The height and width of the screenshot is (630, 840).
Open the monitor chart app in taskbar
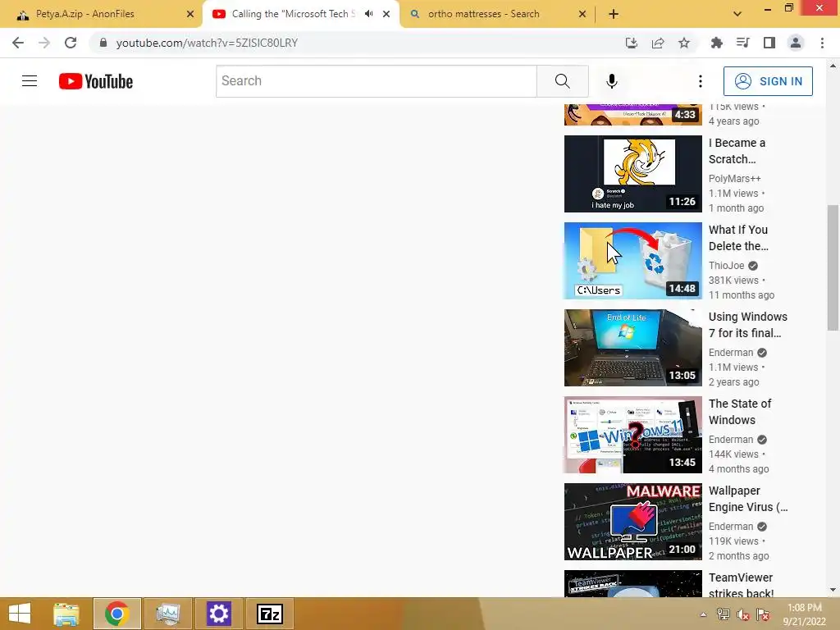pos(167,614)
